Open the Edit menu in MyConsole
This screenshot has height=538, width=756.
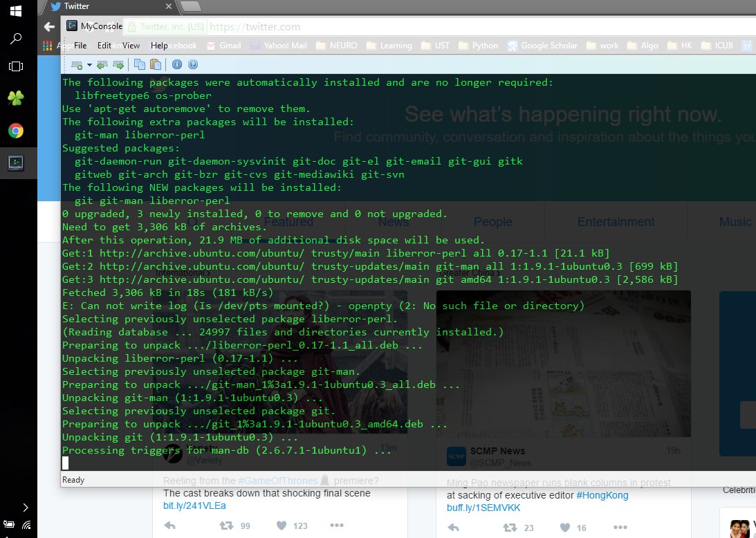coord(104,46)
